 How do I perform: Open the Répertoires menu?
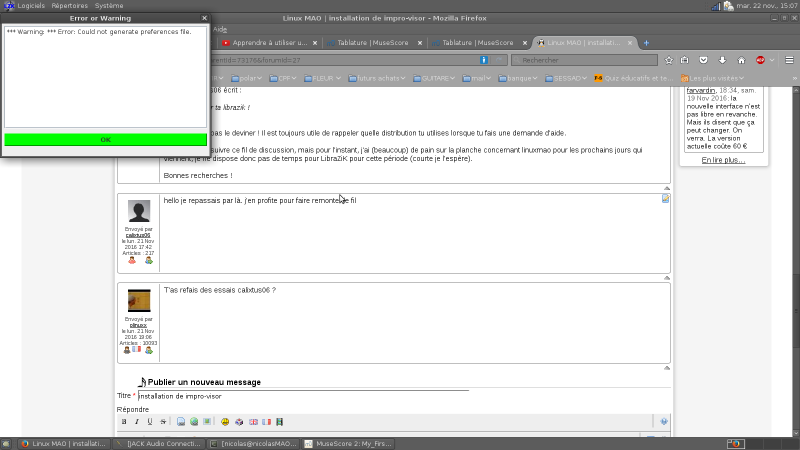coord(69,6)
